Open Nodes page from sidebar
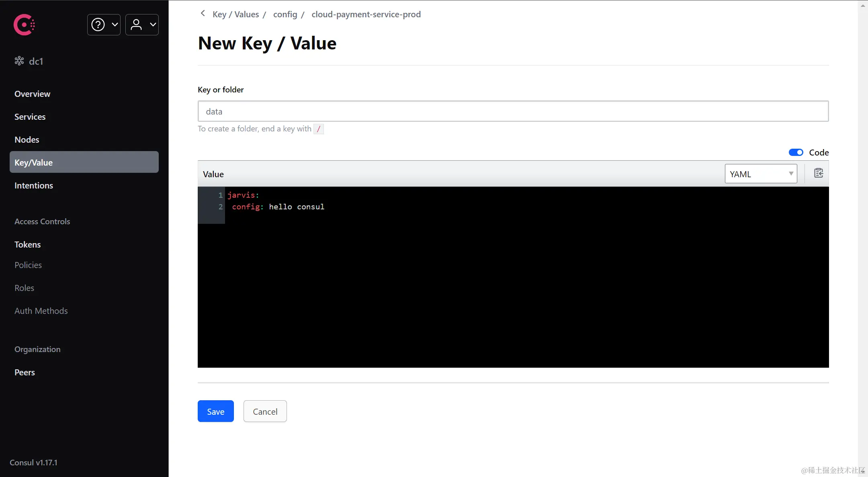The width and height of the screenshot is (868, 477). click(x=27, y=139)
